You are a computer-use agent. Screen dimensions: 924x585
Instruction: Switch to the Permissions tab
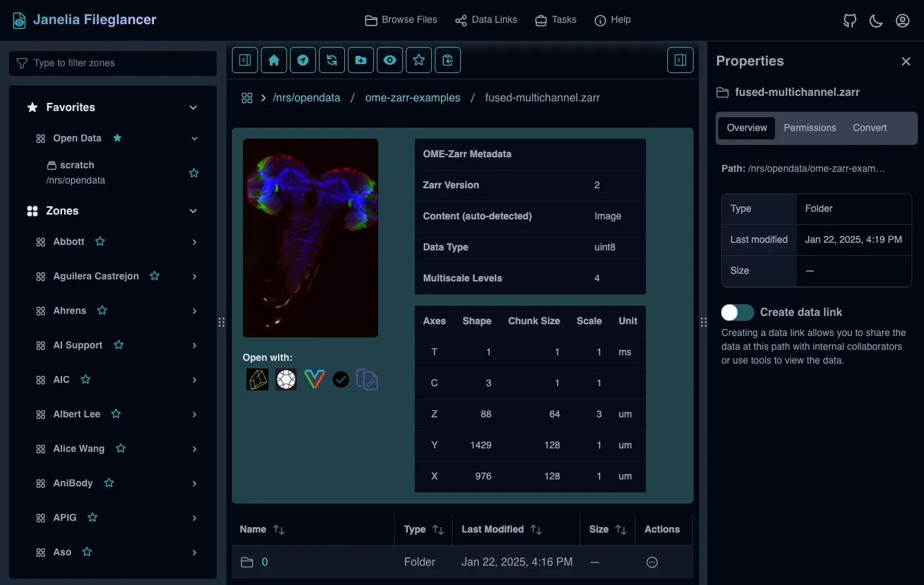coord(809,128)
